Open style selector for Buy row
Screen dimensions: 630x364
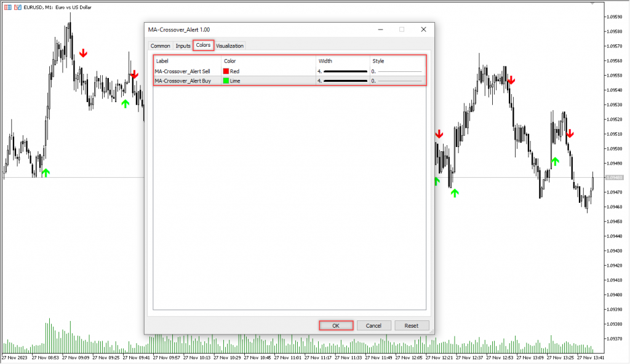click(x=397, y=81)
